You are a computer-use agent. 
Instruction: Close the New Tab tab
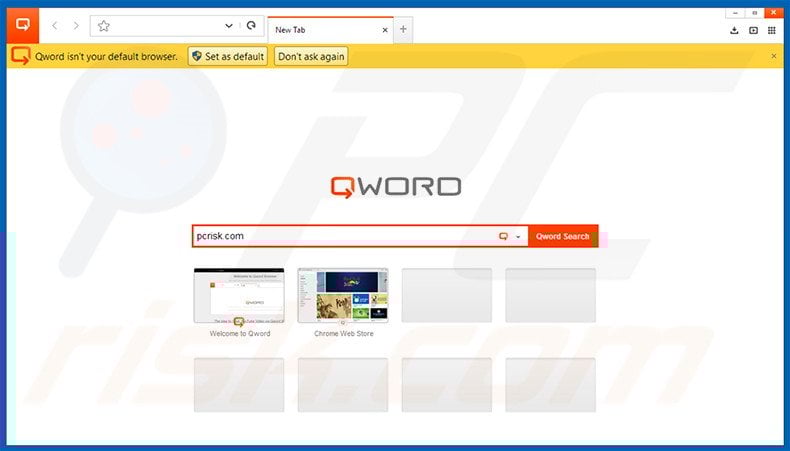pos(385,30)
